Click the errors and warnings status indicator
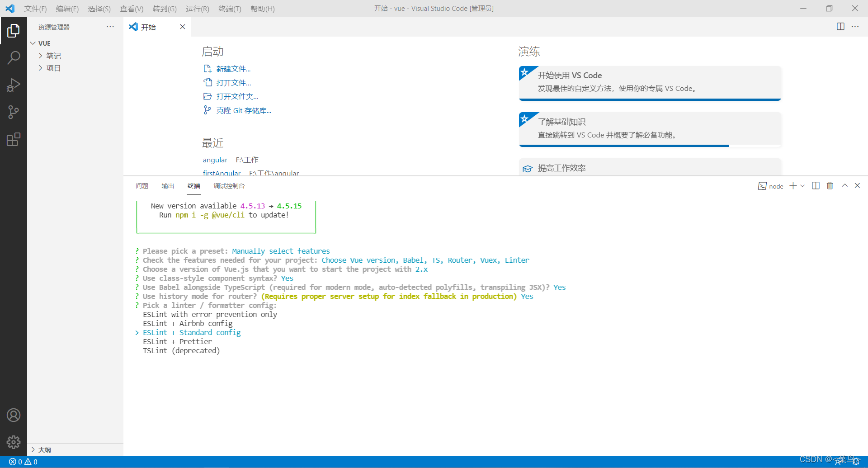Viewport: 868px width, 468px height. pos(23,462)
